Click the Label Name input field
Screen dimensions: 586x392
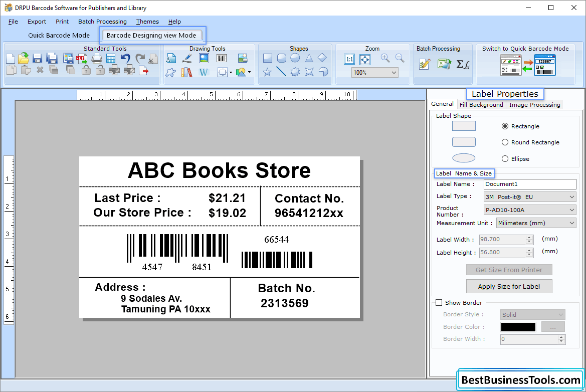click(529, 184)
